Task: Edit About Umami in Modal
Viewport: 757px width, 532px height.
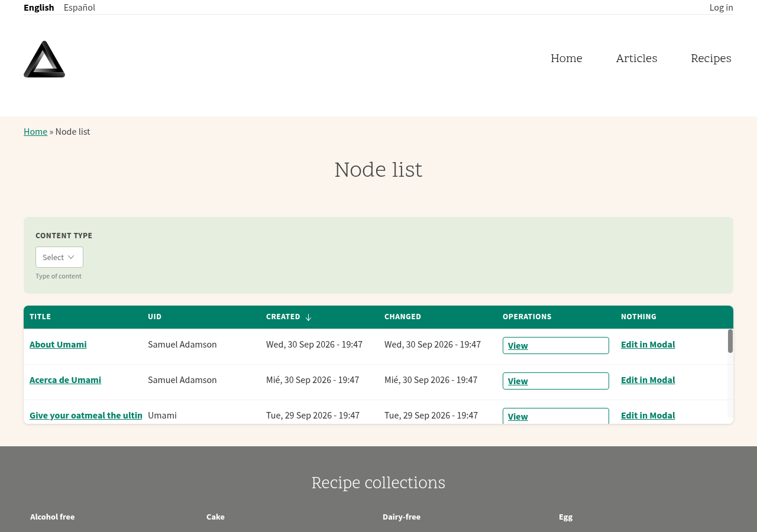Action: click(x=648, y=345)
